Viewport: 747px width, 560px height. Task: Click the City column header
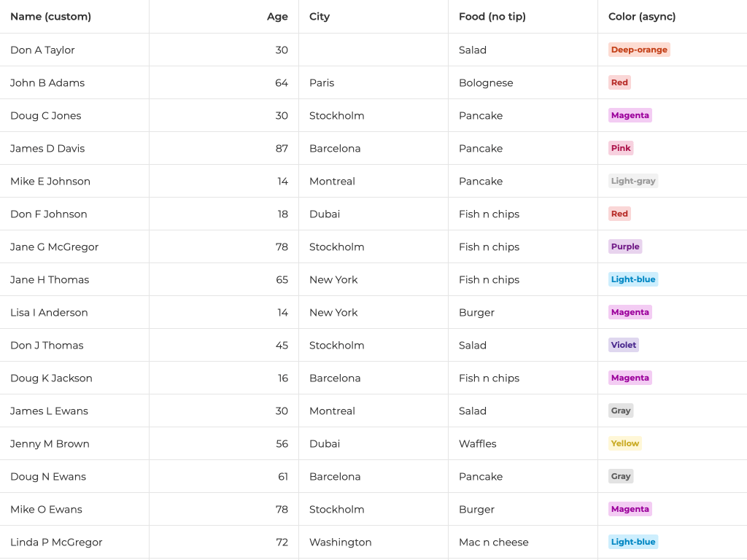click(320, 17)
